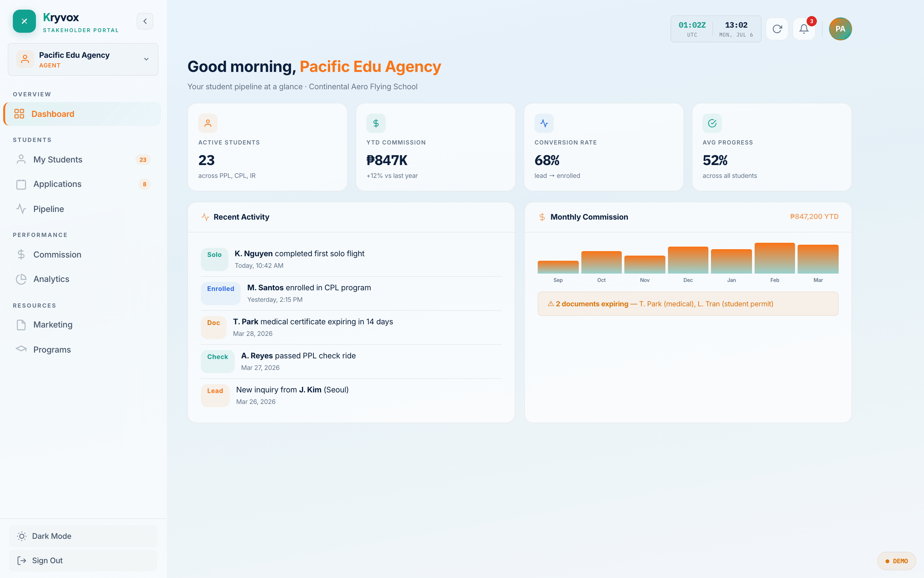The width and height of the screenshot is (924, 578).
Task: Click the Active Students person icon
Action: [x=208, y=123]
